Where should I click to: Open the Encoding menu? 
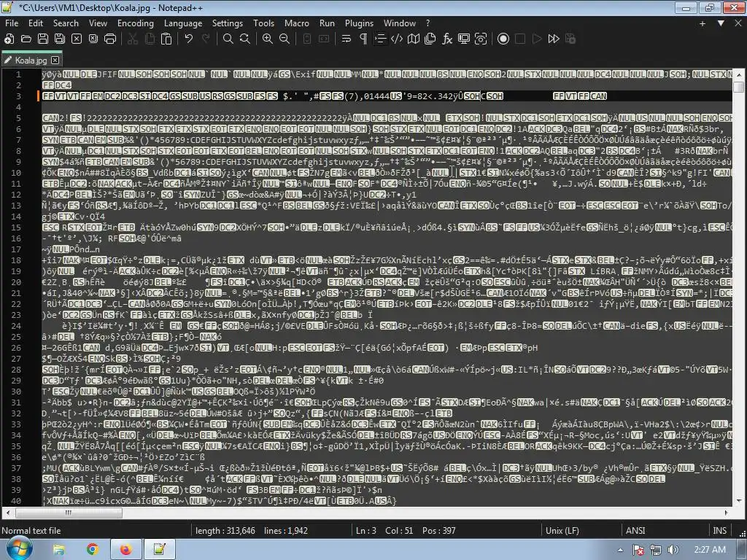tap(135, 23)
